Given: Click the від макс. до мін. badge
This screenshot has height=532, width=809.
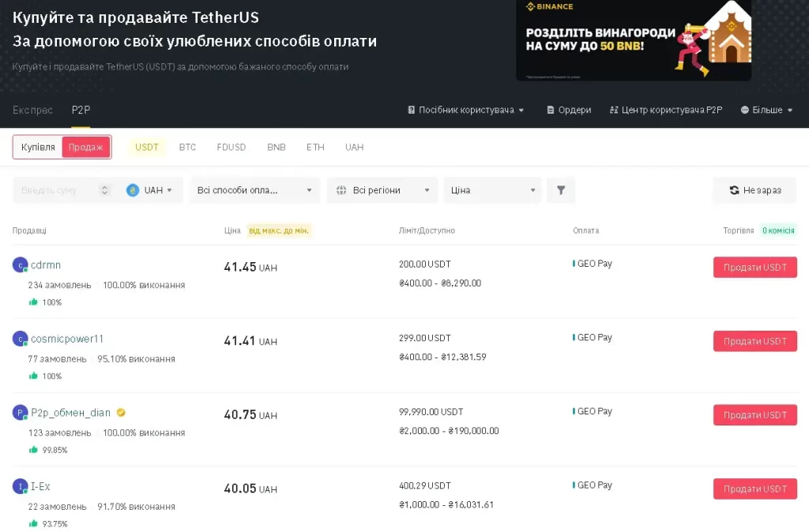Looking at the screenshot, I should click(279, 230).
